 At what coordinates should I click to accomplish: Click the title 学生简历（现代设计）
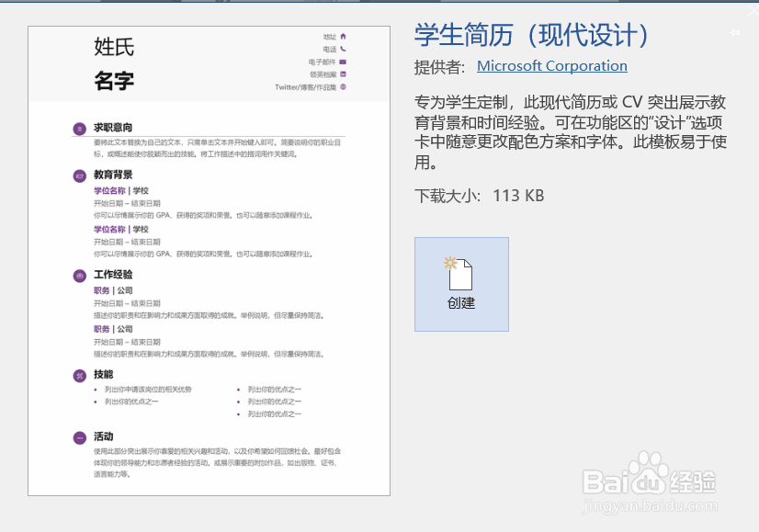[531, 35]
